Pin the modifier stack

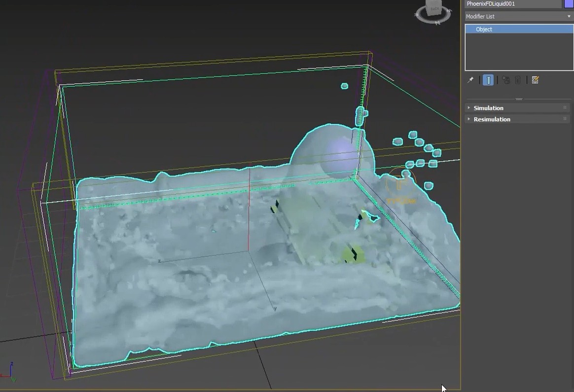click(x=470, y=80)
